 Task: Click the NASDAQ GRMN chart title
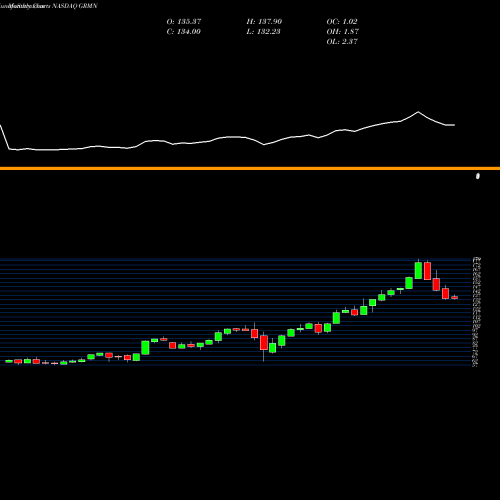click(x=49, y=6)
